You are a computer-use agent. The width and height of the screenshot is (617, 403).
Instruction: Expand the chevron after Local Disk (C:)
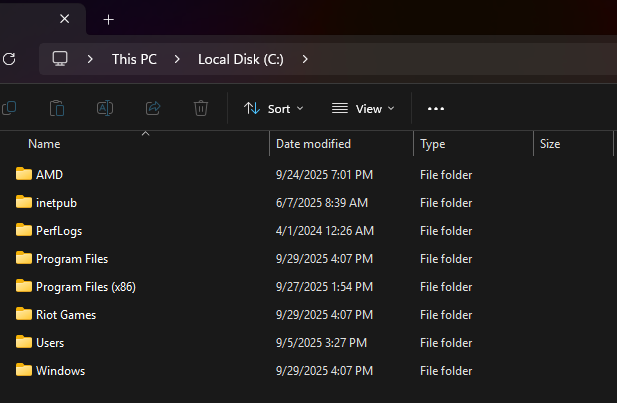[305, 59]
